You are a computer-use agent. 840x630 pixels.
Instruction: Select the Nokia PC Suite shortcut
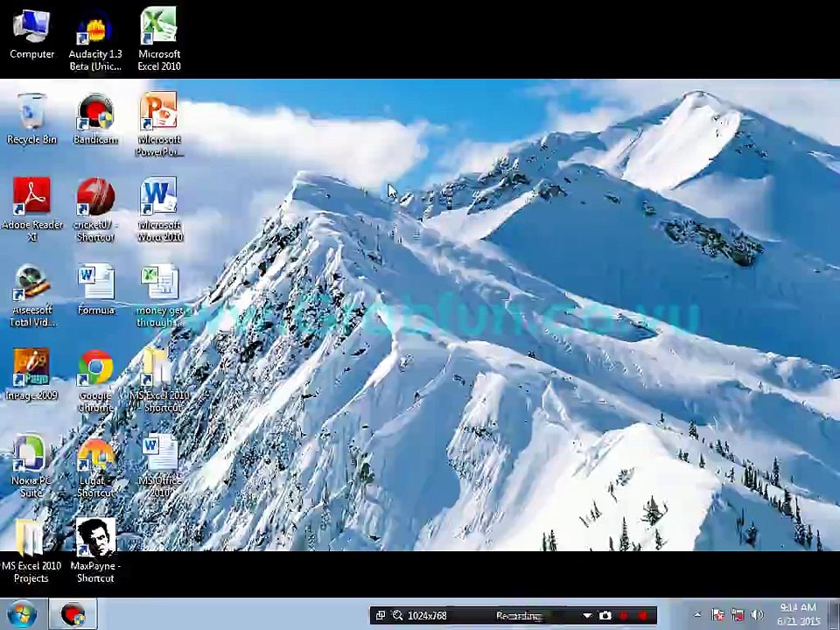coord(31,465)
